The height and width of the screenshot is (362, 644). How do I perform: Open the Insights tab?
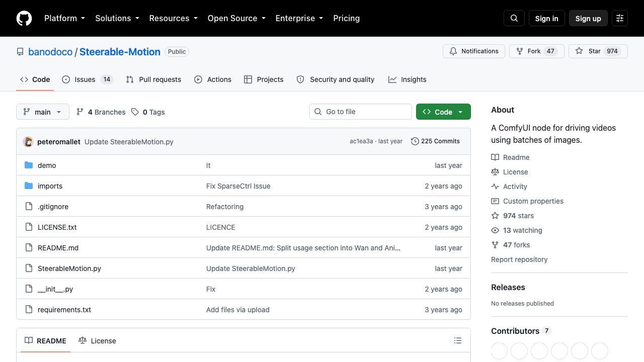(408, 79)
